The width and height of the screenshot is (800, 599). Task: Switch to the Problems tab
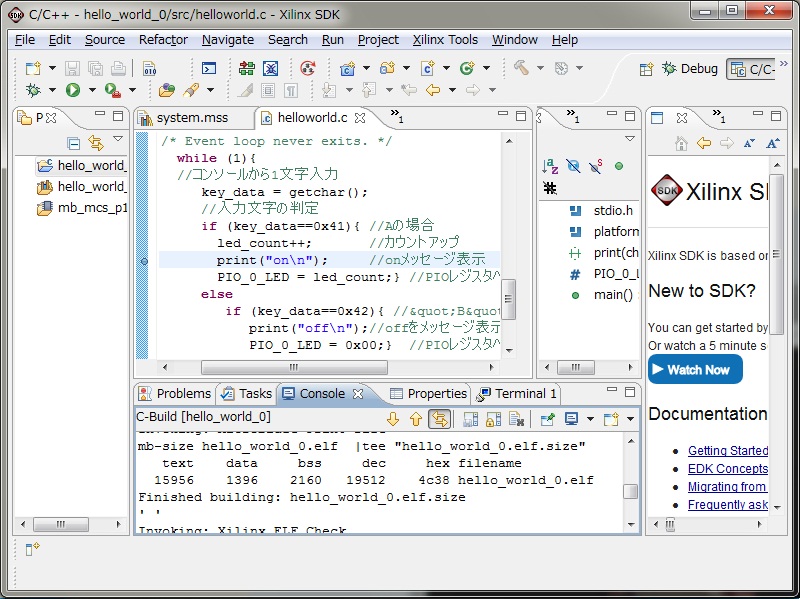pyautogui.click(x=175, y=393)
